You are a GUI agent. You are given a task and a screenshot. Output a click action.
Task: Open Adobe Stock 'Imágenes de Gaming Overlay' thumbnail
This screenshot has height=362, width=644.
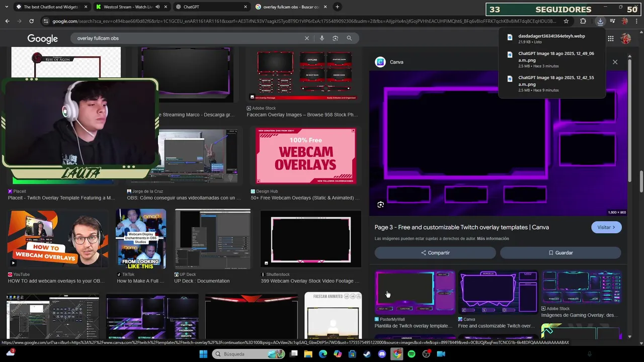point(582,288)
